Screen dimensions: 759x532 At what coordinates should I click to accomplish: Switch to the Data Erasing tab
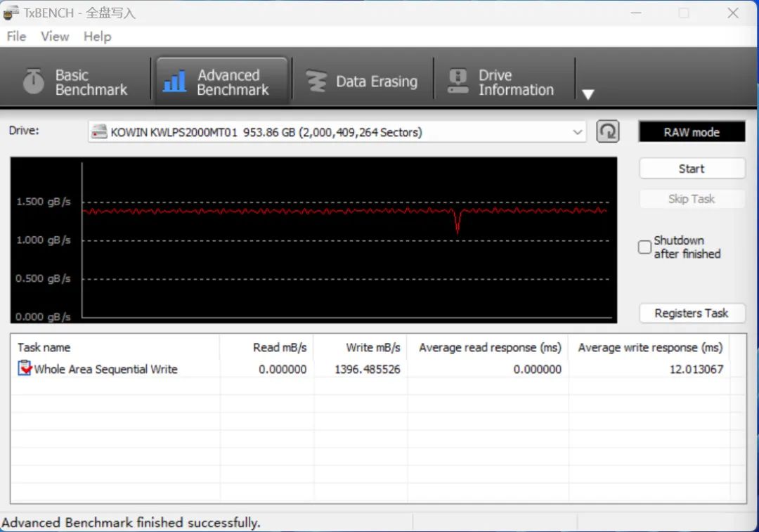click(x=362, y=82)
